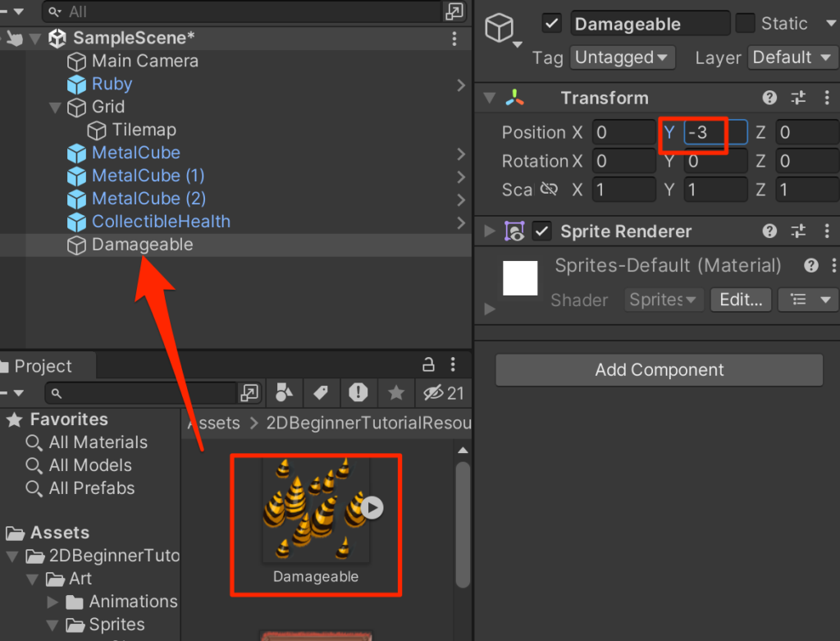The image size is (840, 641).
Task: Enable the Static checkbox
Action: pos(745,24)
